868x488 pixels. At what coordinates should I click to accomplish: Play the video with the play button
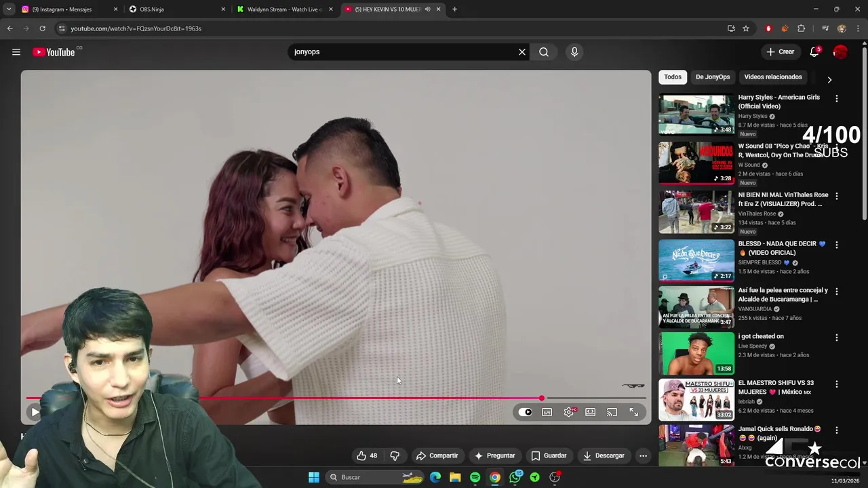pos(35,412)
